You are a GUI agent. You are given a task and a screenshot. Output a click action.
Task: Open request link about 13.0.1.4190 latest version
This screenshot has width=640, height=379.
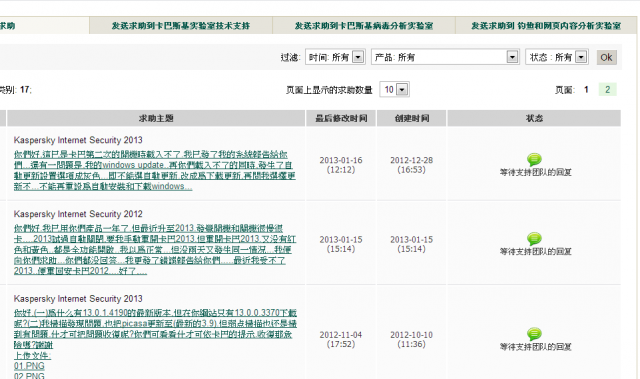click(x=155, y=329)
